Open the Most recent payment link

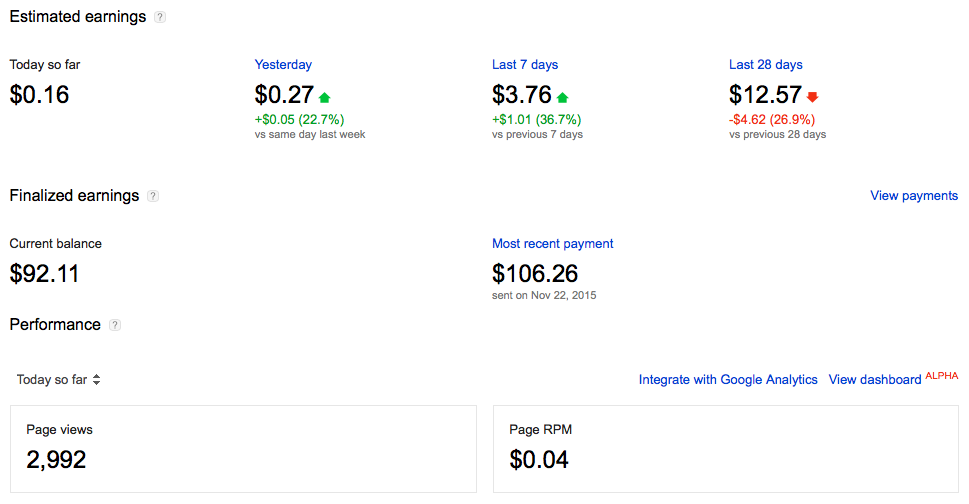tap(553, 244)
